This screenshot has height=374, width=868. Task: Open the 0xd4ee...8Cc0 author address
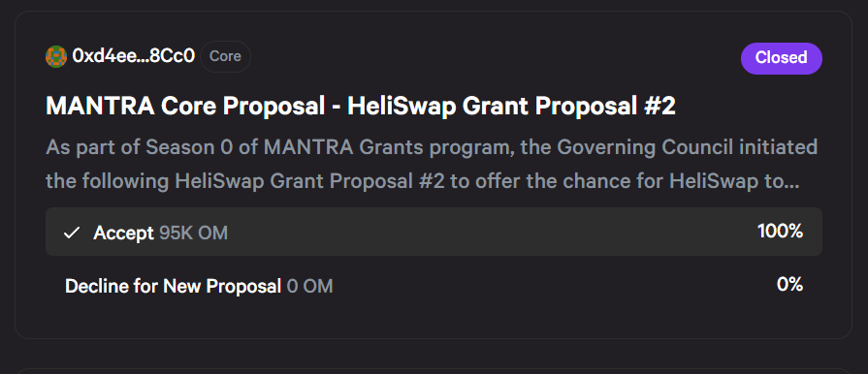[x=134, y=56]
